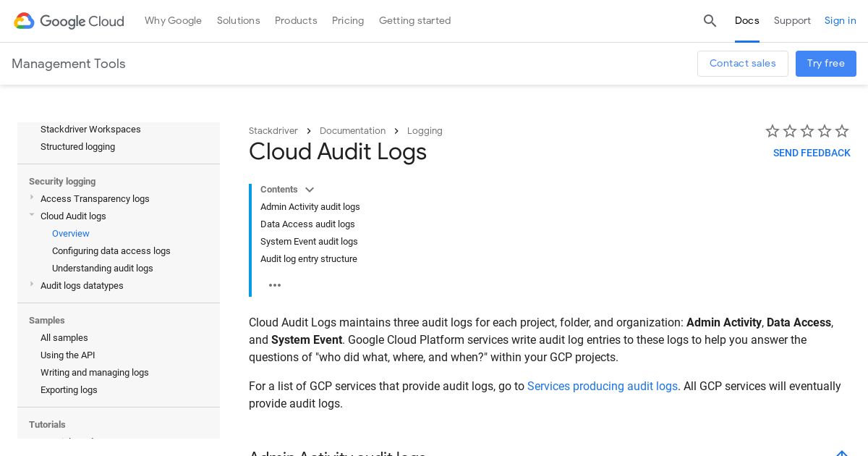Screen dimensions: 868x456
Task: Open Products menu
Action: pyautogui.click(x=296, y=21)
